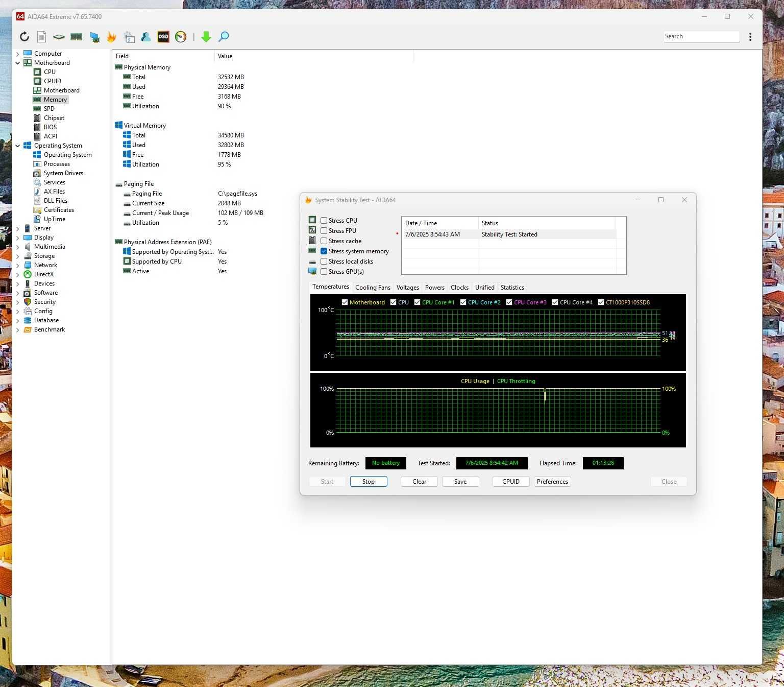This screenshot has width=784, height=687.
Task: Expand the Server tree node
Action: 18,228
